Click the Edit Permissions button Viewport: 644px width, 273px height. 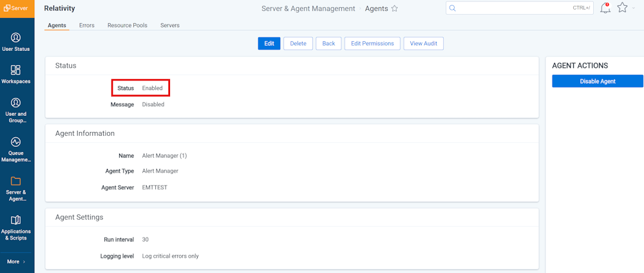pyautogui.click(x=372, y=44)
